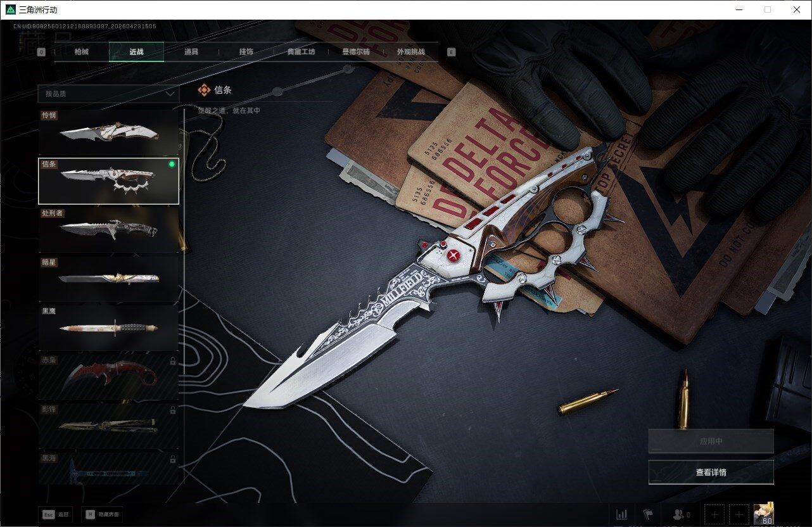Select the 黑鹰 dagger skin
This screenshot has height=527, width=812.
pyautogui.click(x=108, y=328)
